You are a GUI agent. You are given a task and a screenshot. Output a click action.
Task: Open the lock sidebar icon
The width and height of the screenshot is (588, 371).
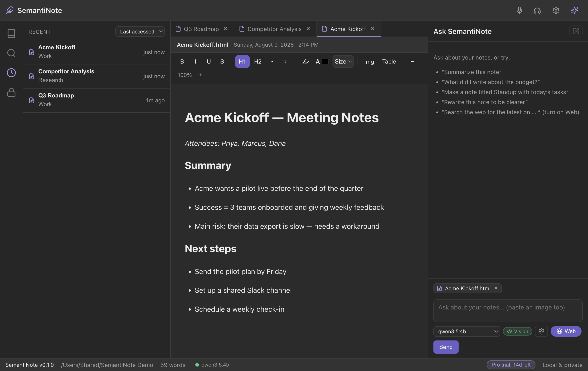pos(11,92)
